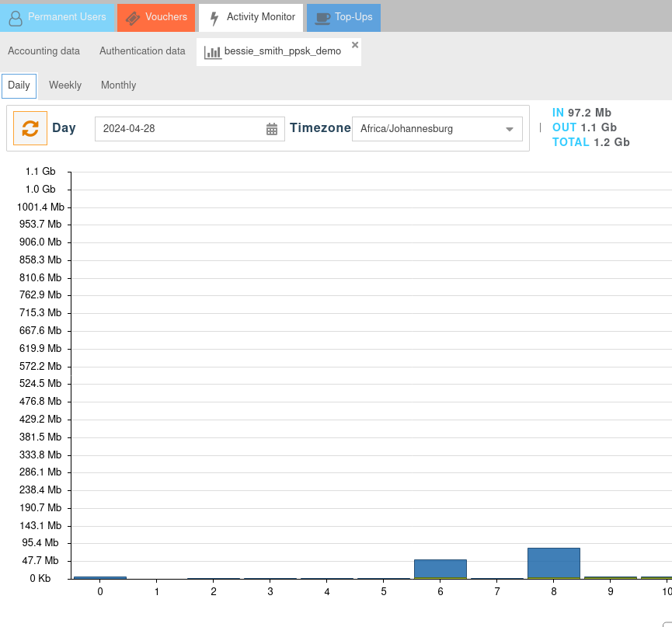Select the Daily view tab
Image resolution: width=672 pixels, height=627 pixels.
[x=19, y=85]
